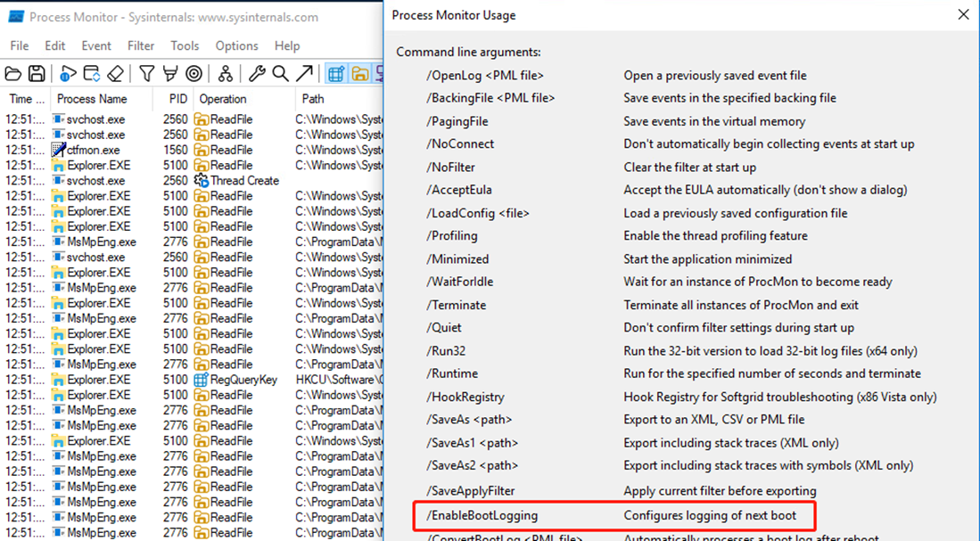Click the /NoConnect argument text
Viewport: 980px width, 541px height.
[x=460, y=143]
